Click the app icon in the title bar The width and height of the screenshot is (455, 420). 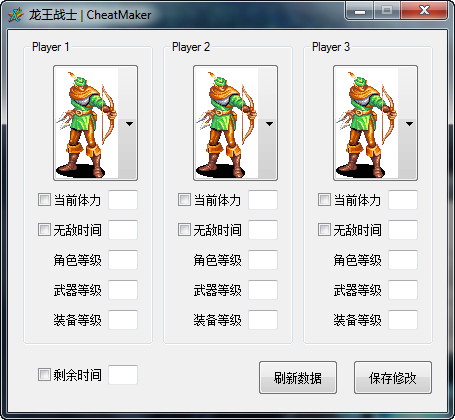(x=16, y=15)
